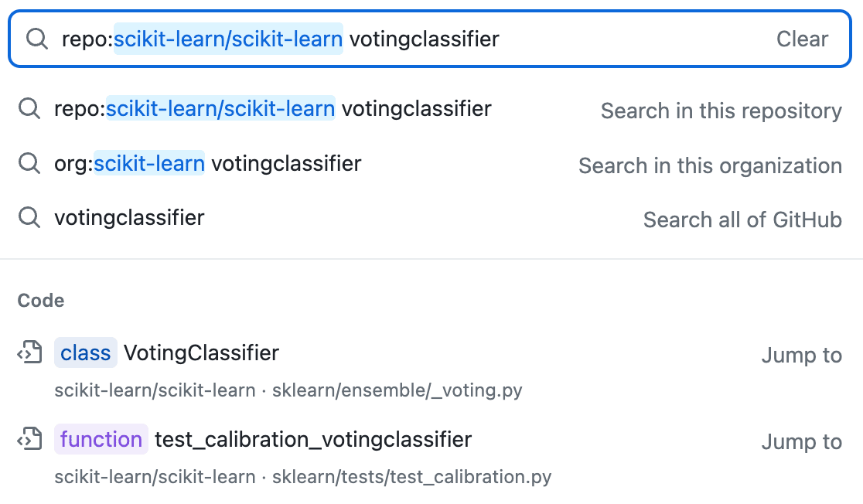Screen dimensions: 863x504
Task: Click the sklearn/tests/test_calibration.py path
Action: click(x=411, y=476)
